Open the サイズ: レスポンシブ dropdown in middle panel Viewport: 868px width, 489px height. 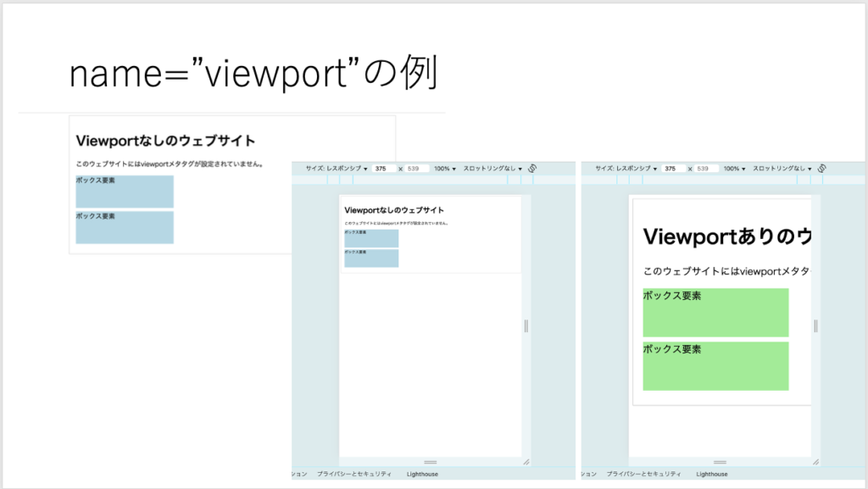coord(337,169)
